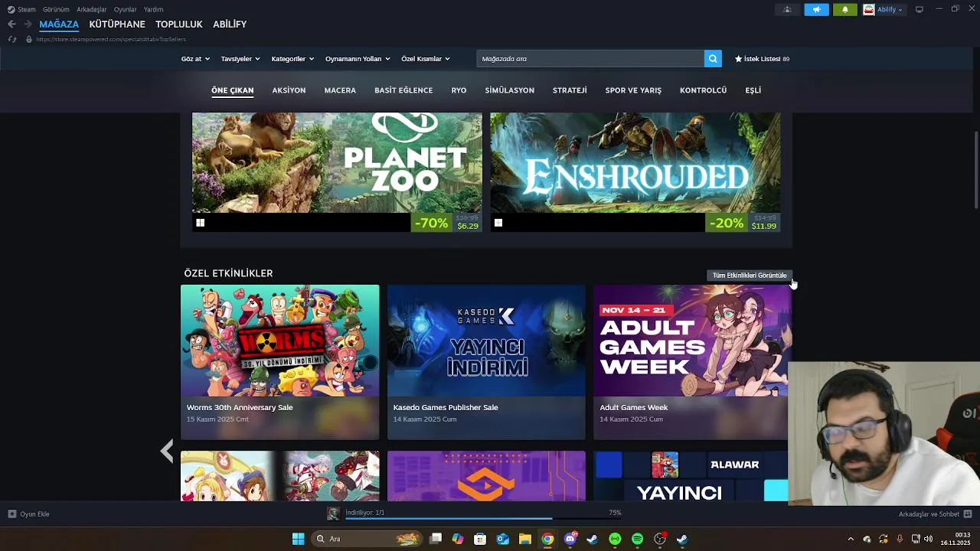
Task: Go to the KÜTÜPHANE tab
Action: pyautogui.click(x=117, y=24)
